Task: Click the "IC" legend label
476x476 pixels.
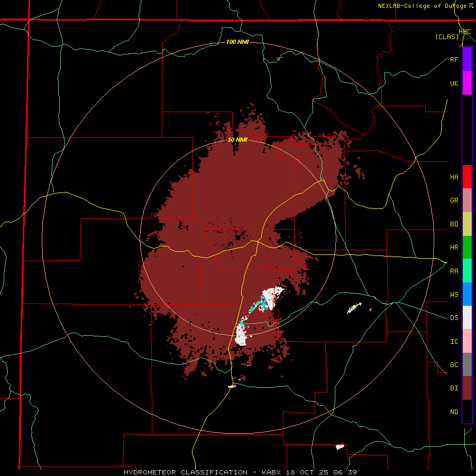Action: point(454,342)
